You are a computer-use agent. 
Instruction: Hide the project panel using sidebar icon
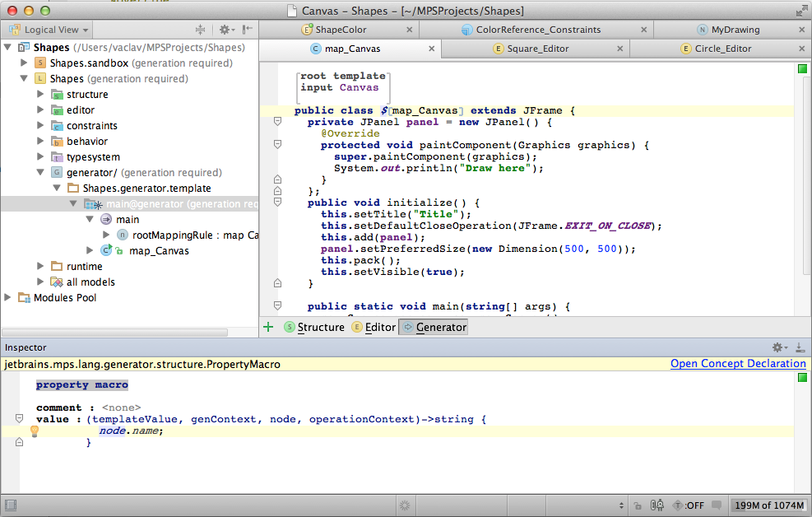pyautogui.click(x=247, y=30)
